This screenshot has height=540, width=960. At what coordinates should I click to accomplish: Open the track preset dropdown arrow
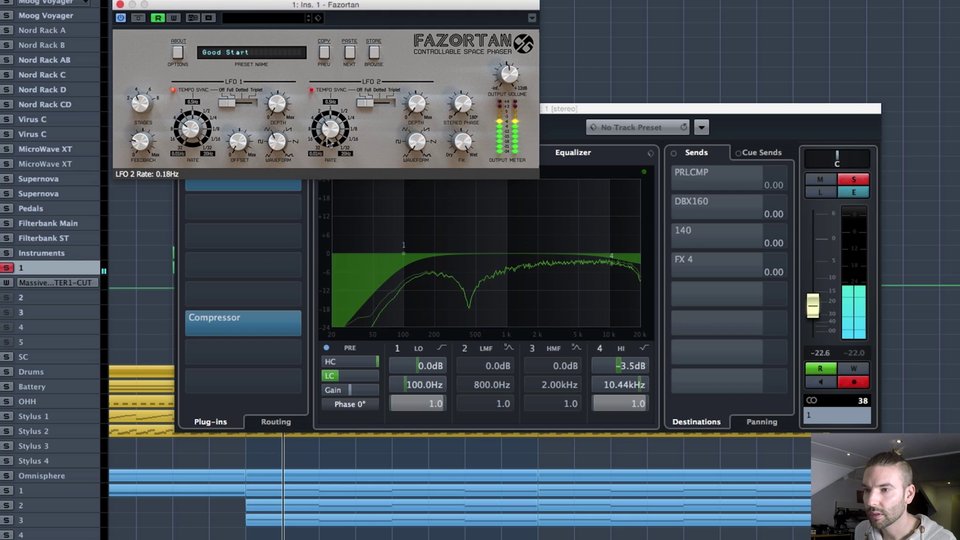702,127
